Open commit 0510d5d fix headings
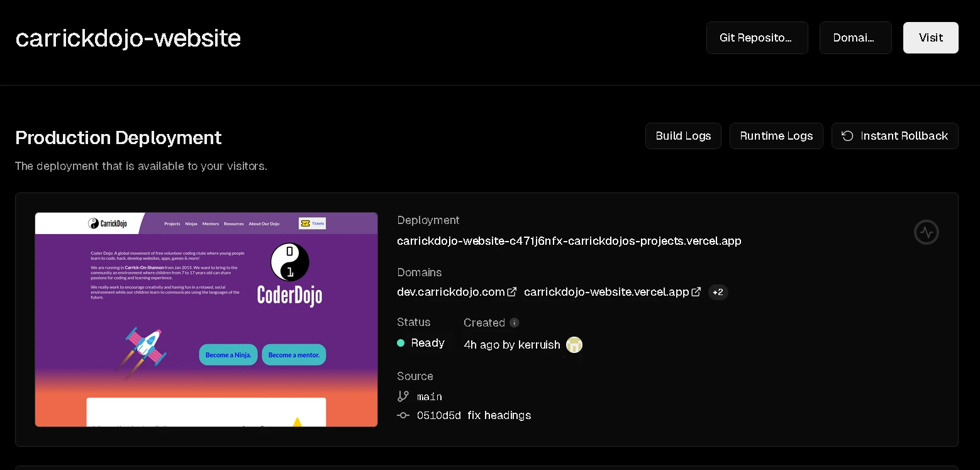This screenshot has width=980, height=470. point(474,415)
